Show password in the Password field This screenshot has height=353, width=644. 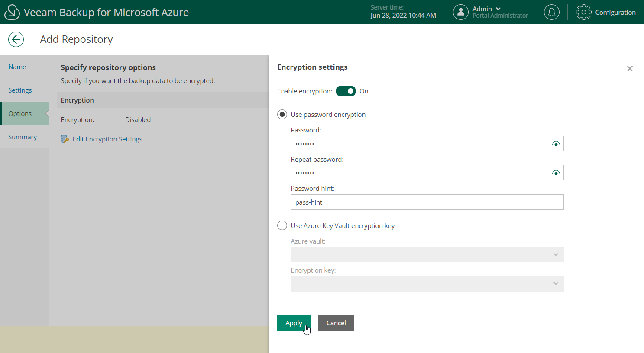click(x=556, y=144)
